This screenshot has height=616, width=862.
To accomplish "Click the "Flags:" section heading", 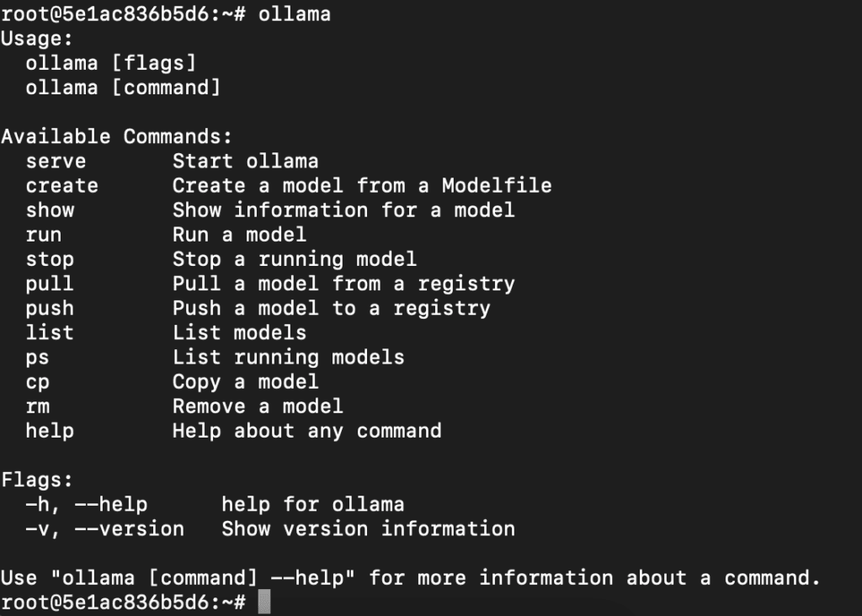I will click(37, 480).
